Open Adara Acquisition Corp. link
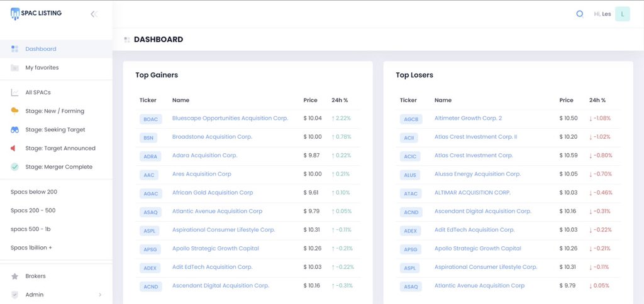Image resolution: width=644 pixels, height=304 pixels. pyautogui.click(x=204, y=156)
